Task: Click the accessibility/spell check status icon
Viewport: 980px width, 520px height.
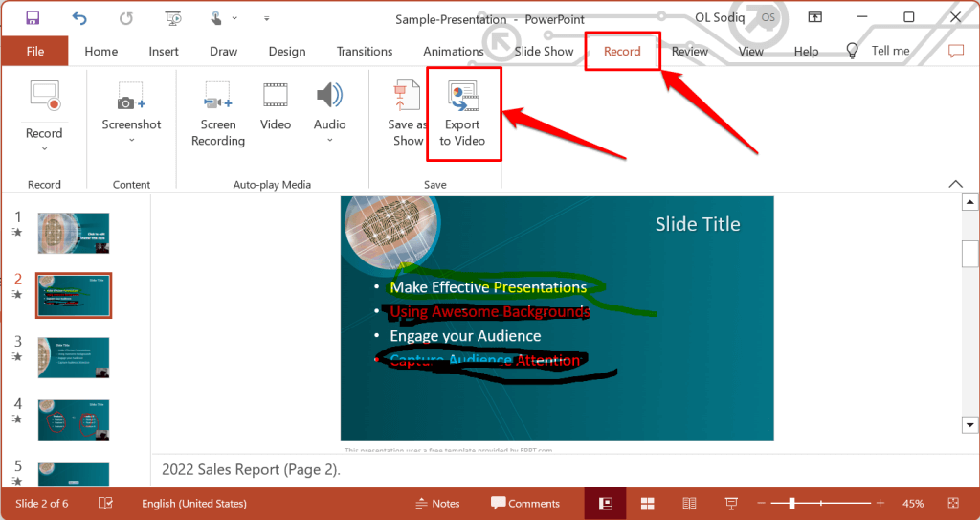Action: [x=105, y=503]
